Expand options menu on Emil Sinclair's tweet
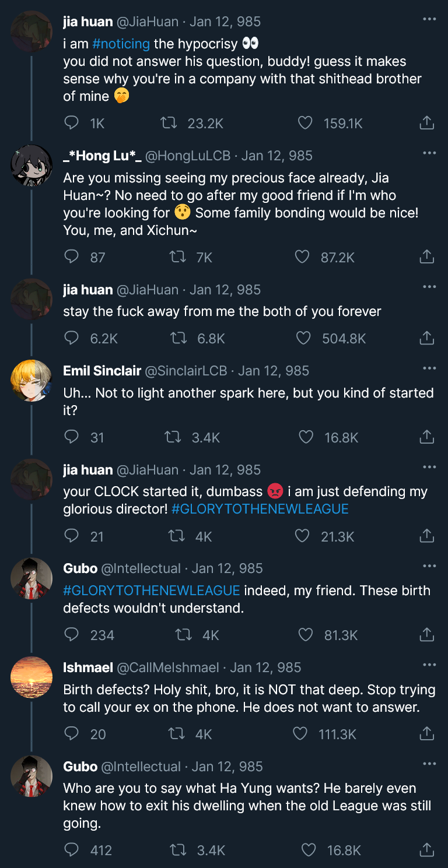This screenshot has width=448, height=868. (429, 368)
